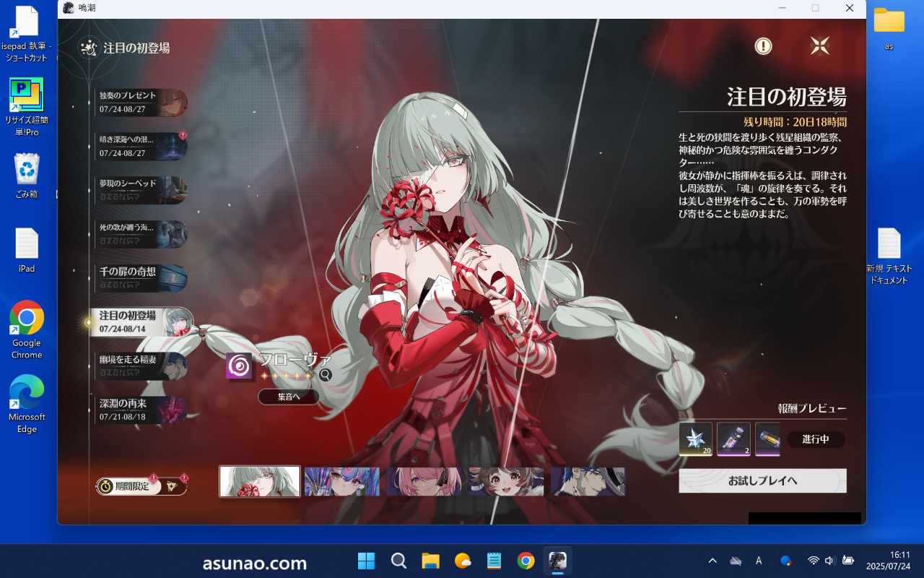Select the 千の扉の奇想 event entry
The height and width of the screenshot is (578, 924).
coord(141,278)
